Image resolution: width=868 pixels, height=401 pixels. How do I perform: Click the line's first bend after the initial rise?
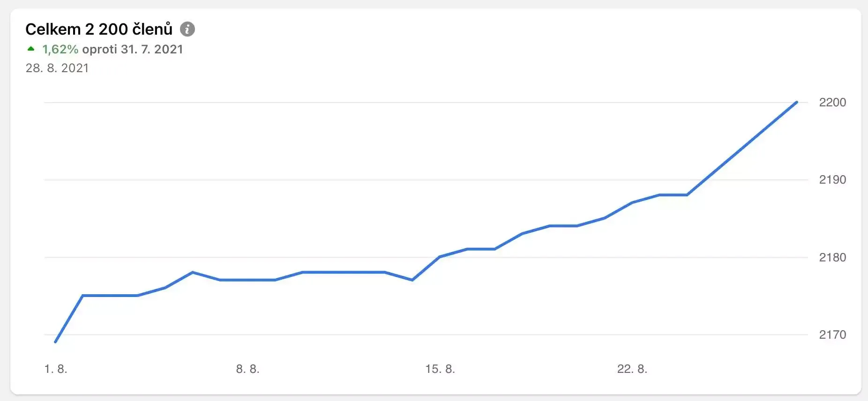(x=83, y=296)
